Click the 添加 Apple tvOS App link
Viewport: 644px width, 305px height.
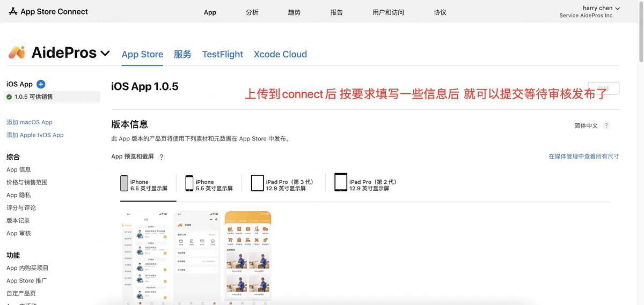[x=35, y=135]
